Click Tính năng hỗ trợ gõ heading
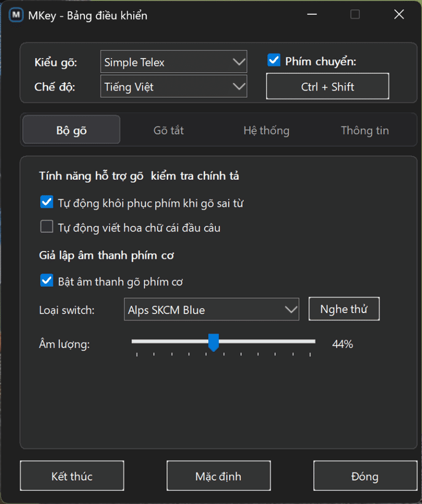 coord(139,176)
